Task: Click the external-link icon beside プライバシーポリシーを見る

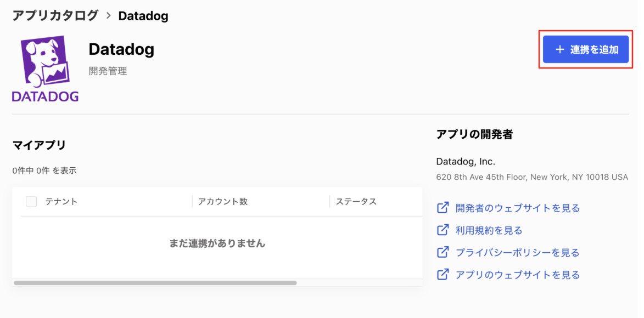Action: [443, 252]
